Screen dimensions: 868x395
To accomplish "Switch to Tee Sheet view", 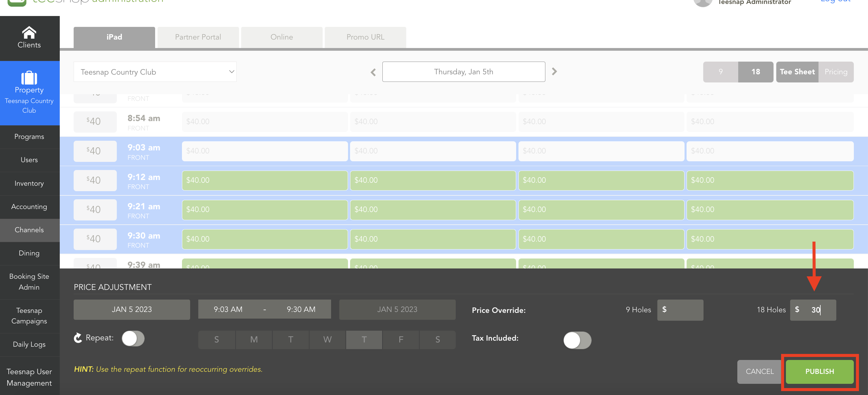I will point(797,72).
